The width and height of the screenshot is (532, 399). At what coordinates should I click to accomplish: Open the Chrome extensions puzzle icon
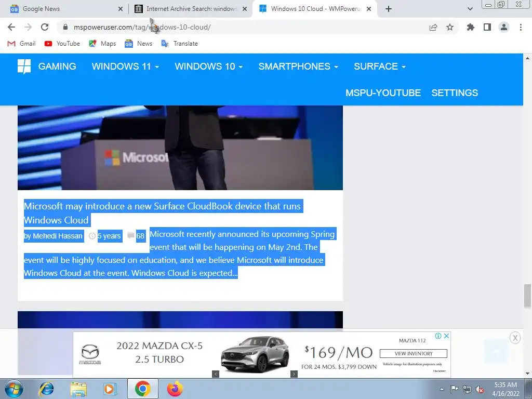[x=471, y=27]
